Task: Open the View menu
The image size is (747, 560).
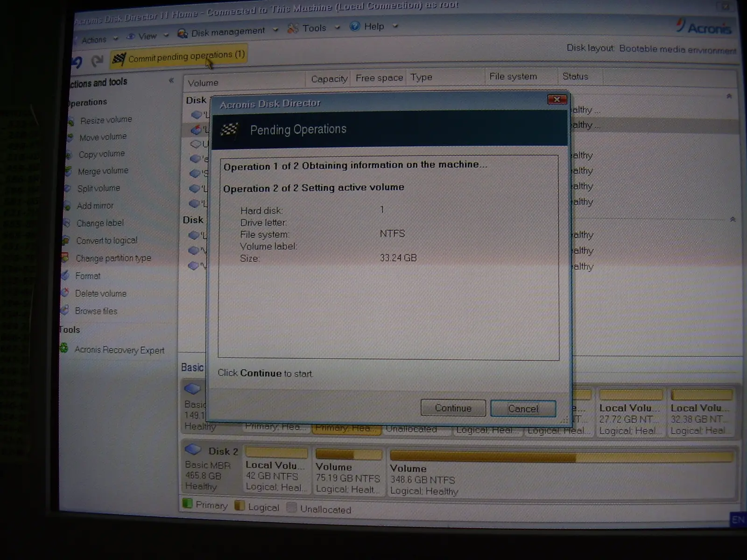Action: pyautogui.click(x=147, y=36)
